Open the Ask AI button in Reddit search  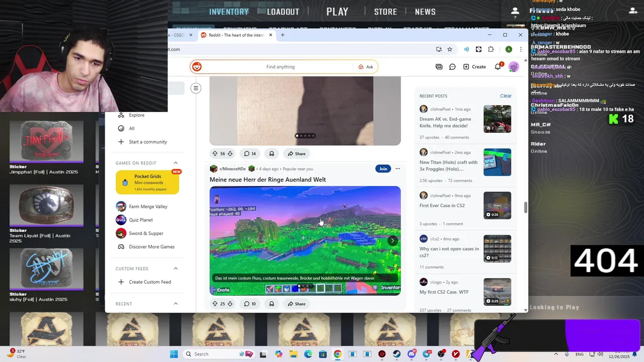coord(366,67)
